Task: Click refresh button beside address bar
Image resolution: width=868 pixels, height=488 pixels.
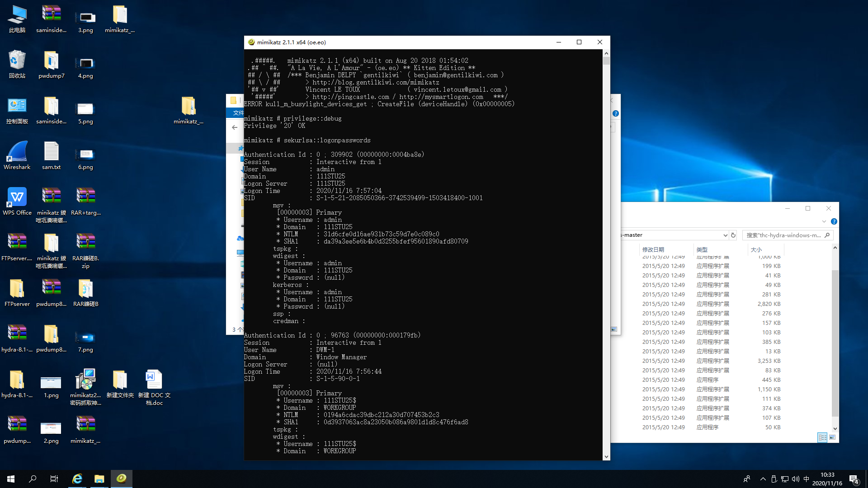Action: click(733, 235)
